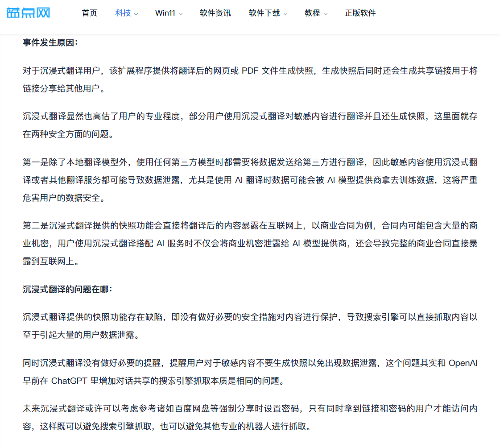
Task: Open the 科技 navigation item
Action: click(x=123, y=13)
